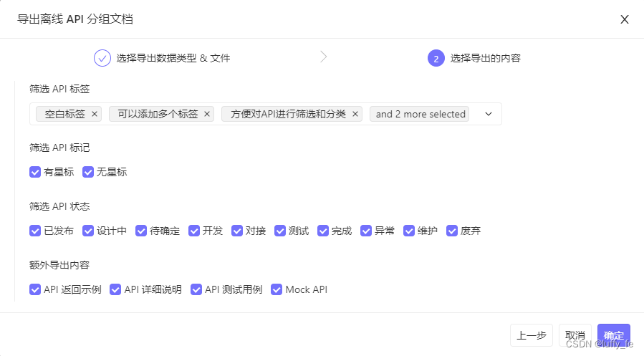The width and height of the screenshot is (644, 356).
Task: Toggle the 设计中 status checkbox
Action: (88, 231)
